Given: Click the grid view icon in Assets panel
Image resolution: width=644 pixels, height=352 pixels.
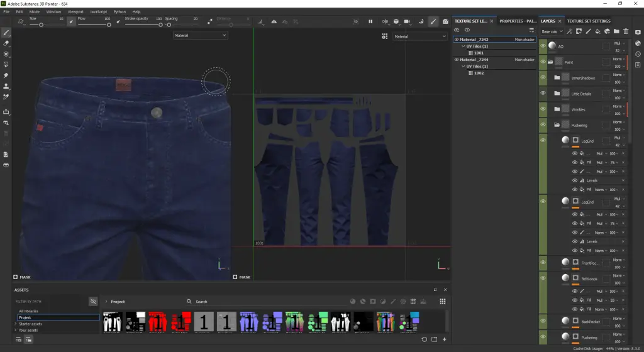Looking at the screenshot, I should pos(443,302).
